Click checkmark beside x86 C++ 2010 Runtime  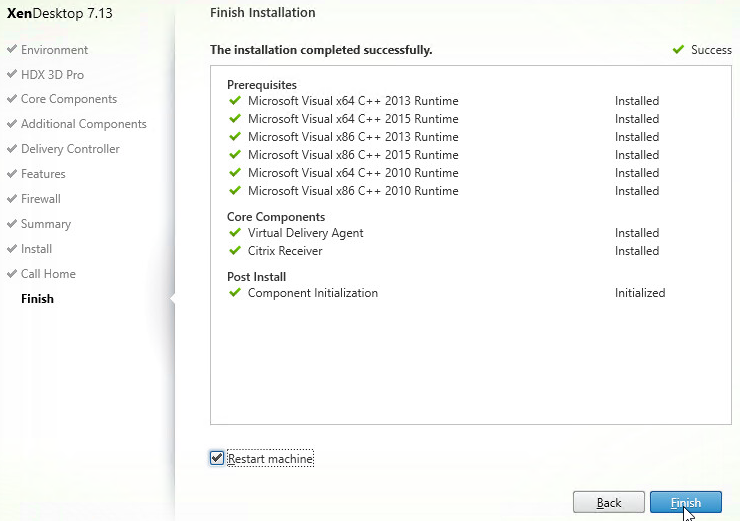(235, 191)
